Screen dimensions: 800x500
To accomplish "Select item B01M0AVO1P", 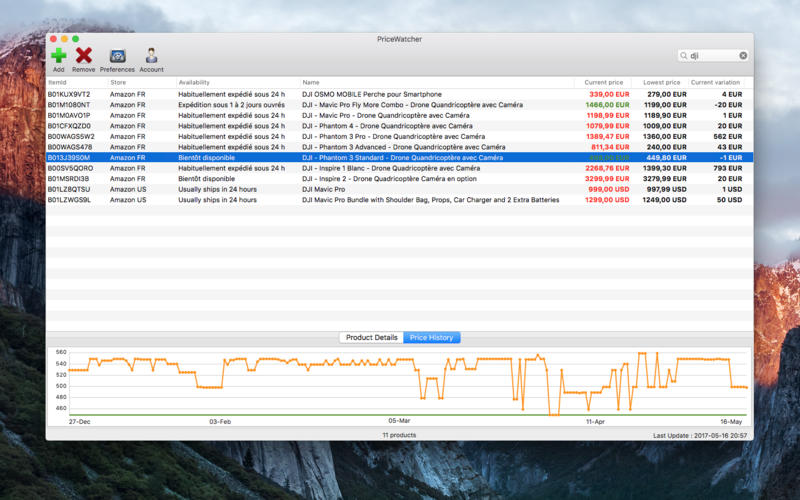I will click(x=399, y=115).
